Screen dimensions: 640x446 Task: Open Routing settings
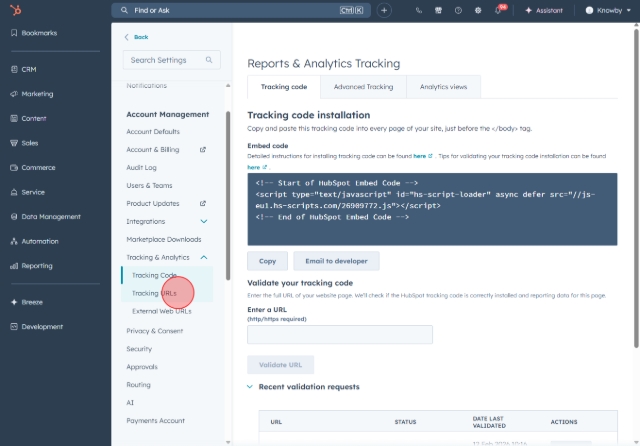138,385
